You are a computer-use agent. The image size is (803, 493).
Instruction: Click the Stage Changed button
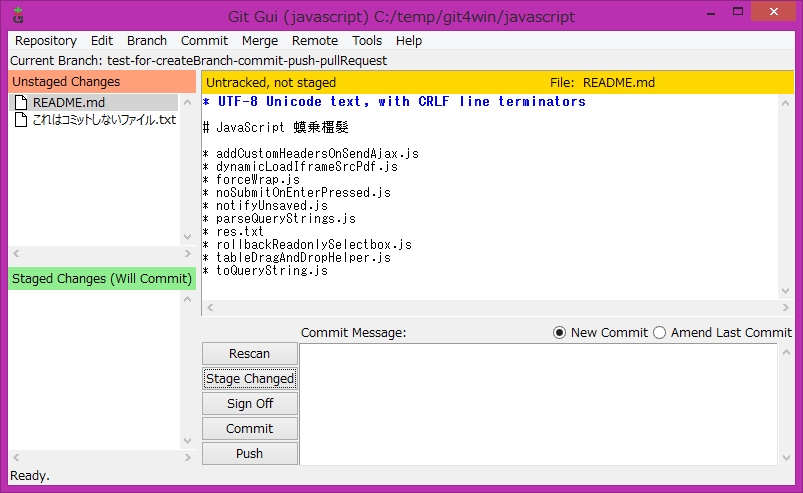pyautogui.click(x=250, y=379)
